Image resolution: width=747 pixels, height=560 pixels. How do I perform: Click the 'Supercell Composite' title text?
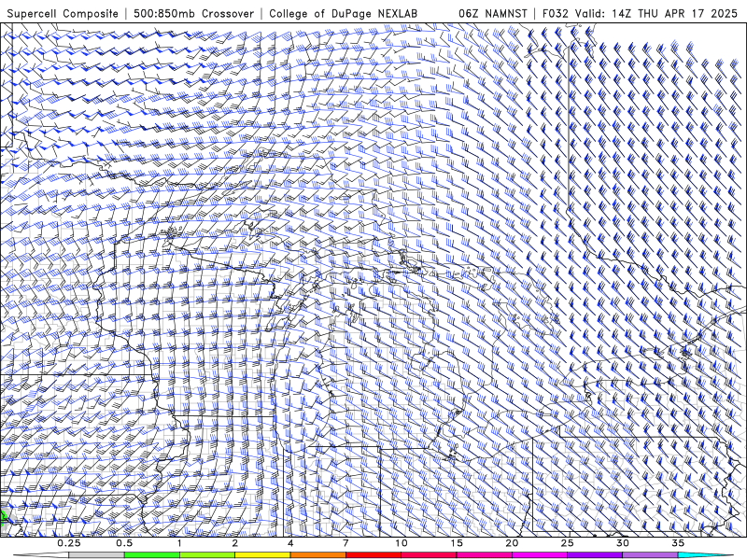click(63, 13)
